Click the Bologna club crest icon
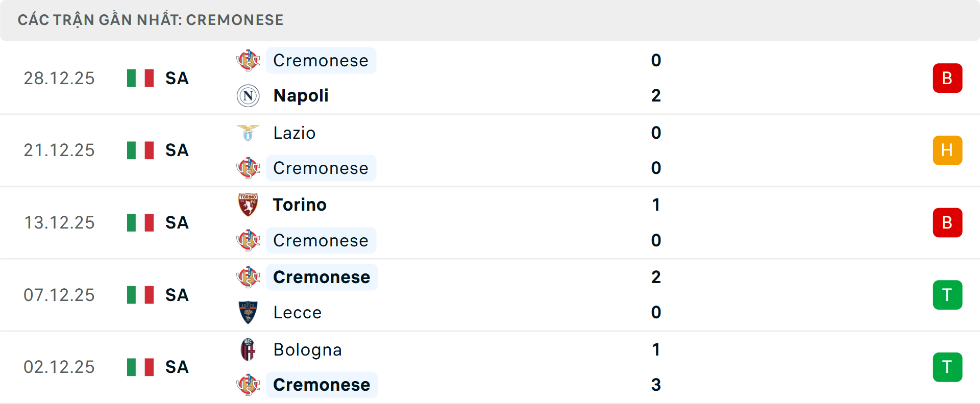980x404 pixels. [248, 350]
